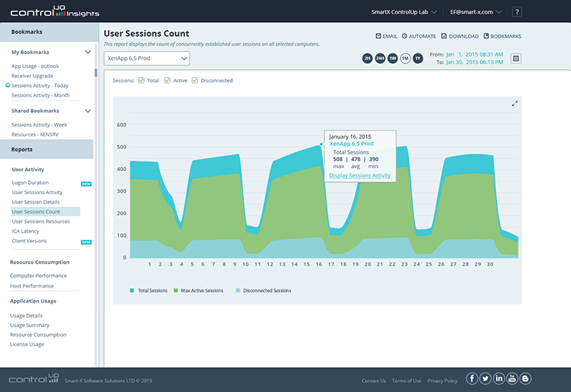Click Total Sessions legend color swatch
This screenshot has width=571, height=392.
(x=132, y=291)
